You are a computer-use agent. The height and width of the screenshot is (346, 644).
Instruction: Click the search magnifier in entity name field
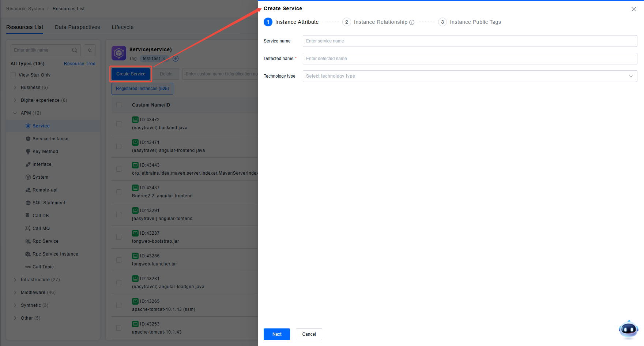point(75,50)
